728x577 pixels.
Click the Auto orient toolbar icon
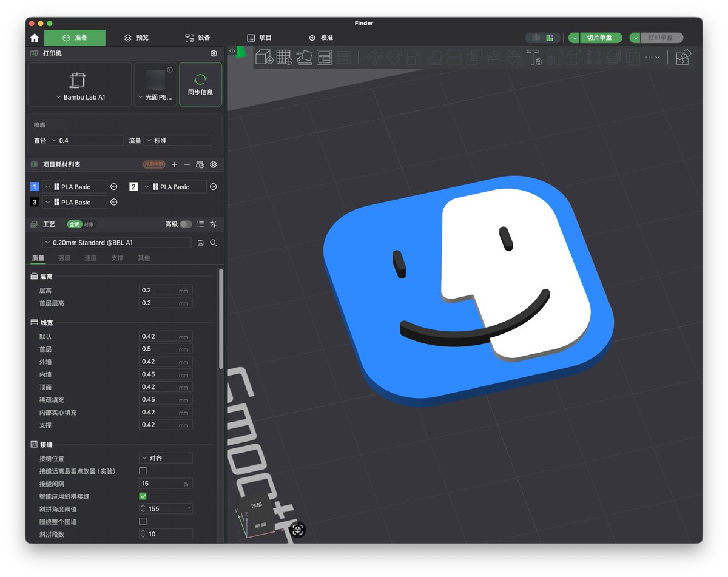(x=305, y=58)
